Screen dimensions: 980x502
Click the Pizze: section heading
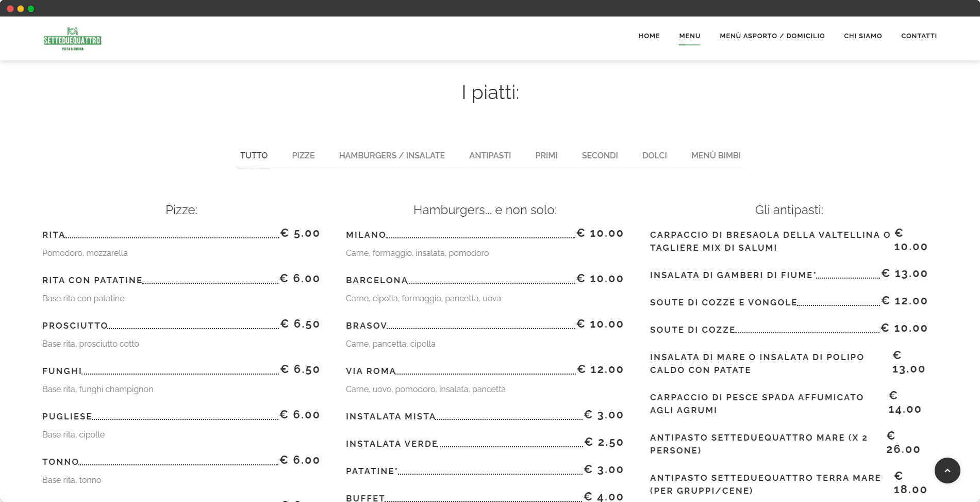coord(181,210)
